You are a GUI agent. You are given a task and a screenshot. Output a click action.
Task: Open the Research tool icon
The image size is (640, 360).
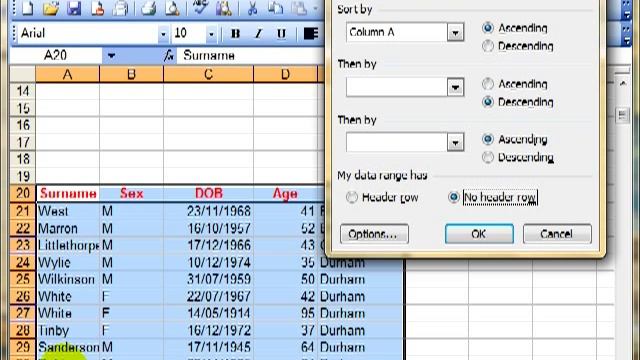223,8
